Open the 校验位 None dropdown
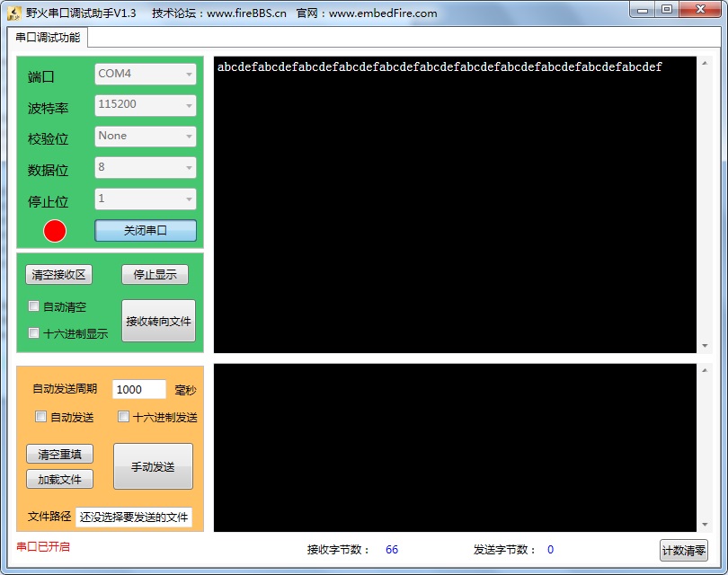This screenshot has height=575, width=728. pos(146,137)
